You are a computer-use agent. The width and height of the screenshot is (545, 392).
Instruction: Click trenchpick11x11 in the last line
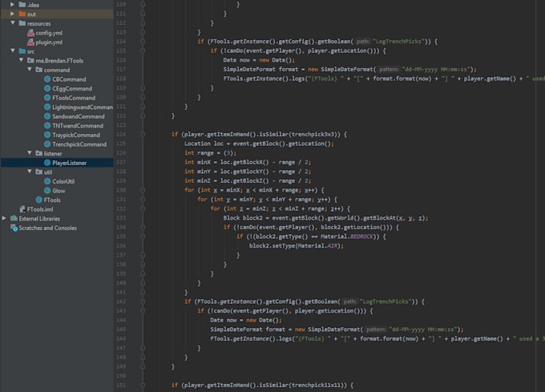pos(317,385)
